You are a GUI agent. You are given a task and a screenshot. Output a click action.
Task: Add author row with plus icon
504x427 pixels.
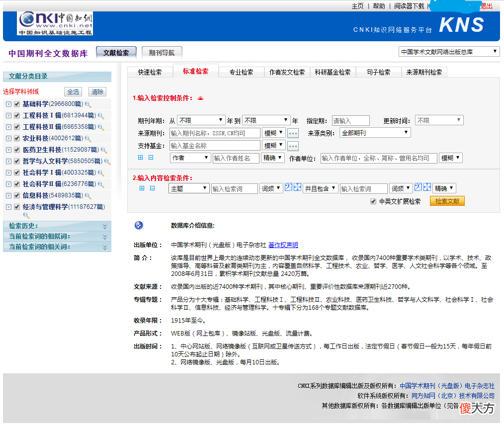(x=141, y=158)
